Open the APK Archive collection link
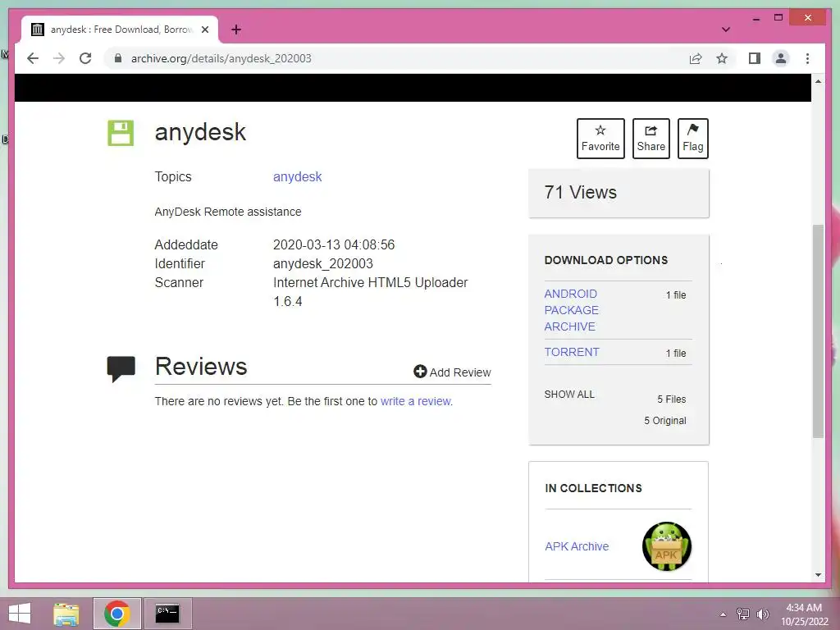The width and height of the screenshot is (840, 630). (x=577, y=546)
